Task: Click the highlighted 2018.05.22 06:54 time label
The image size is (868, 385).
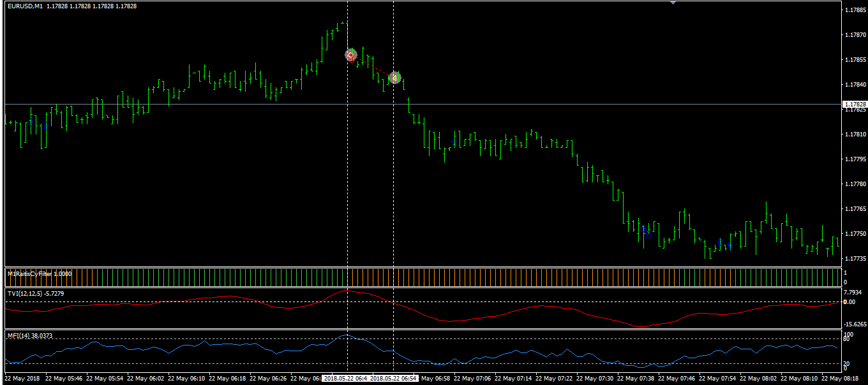Action: (x=394, y=379)
